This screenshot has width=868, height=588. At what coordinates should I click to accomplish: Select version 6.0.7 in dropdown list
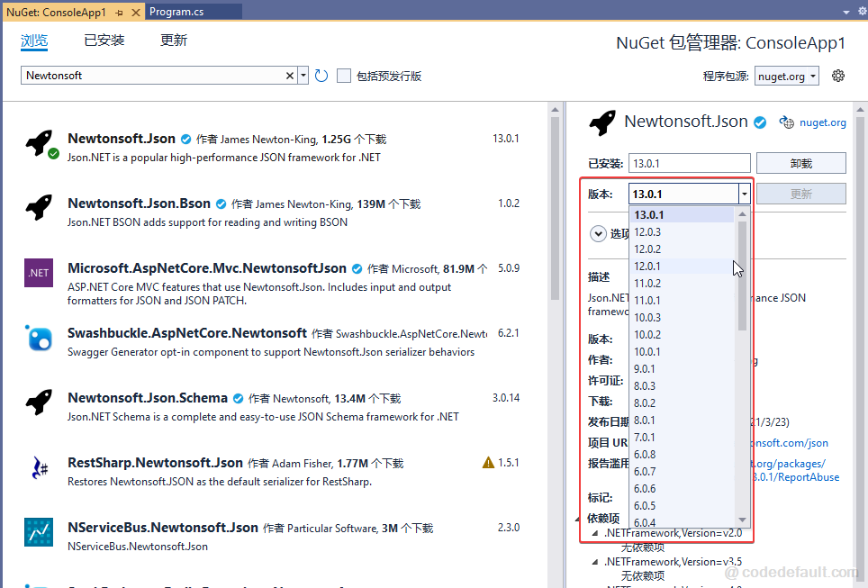(682, 472)
